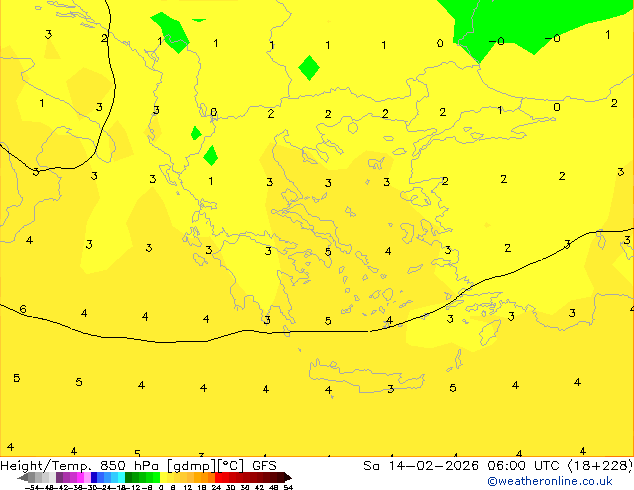The height and width of the screenshot is (490, 634).
Task: Pick the magenta swatch near legend -36
Action: click(x=80, y=477)
